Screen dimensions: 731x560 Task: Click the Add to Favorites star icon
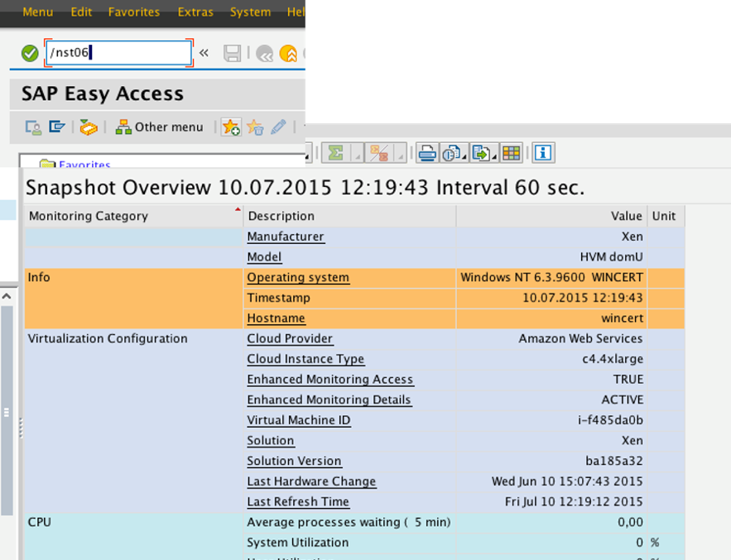click(x=231, y=127)
